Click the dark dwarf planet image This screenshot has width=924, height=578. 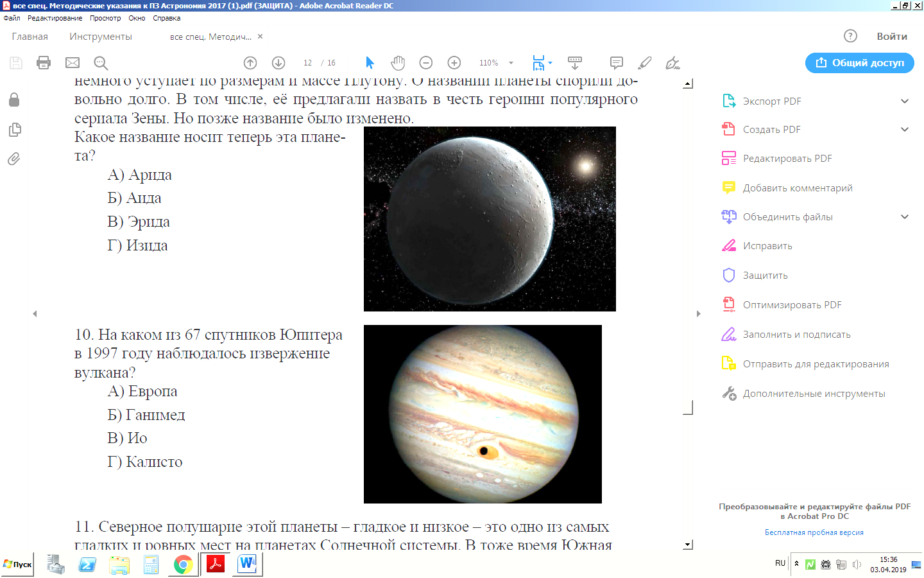coord(490,219)
